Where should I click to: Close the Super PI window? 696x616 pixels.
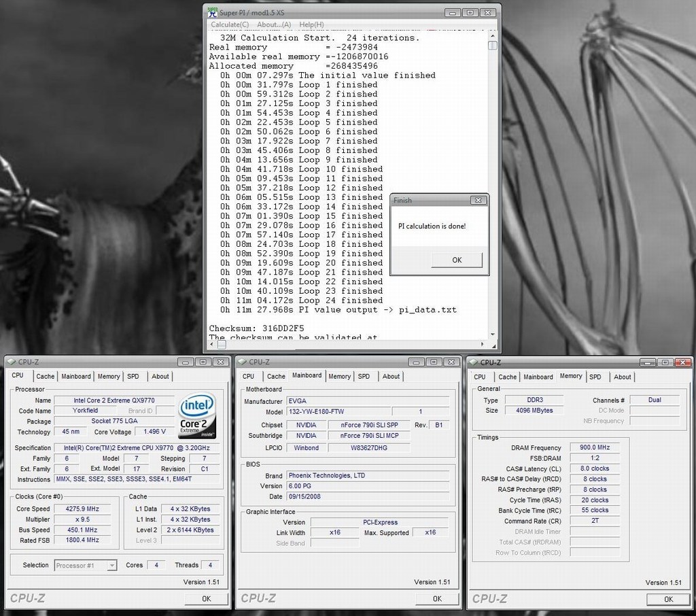tap(487, 12)
